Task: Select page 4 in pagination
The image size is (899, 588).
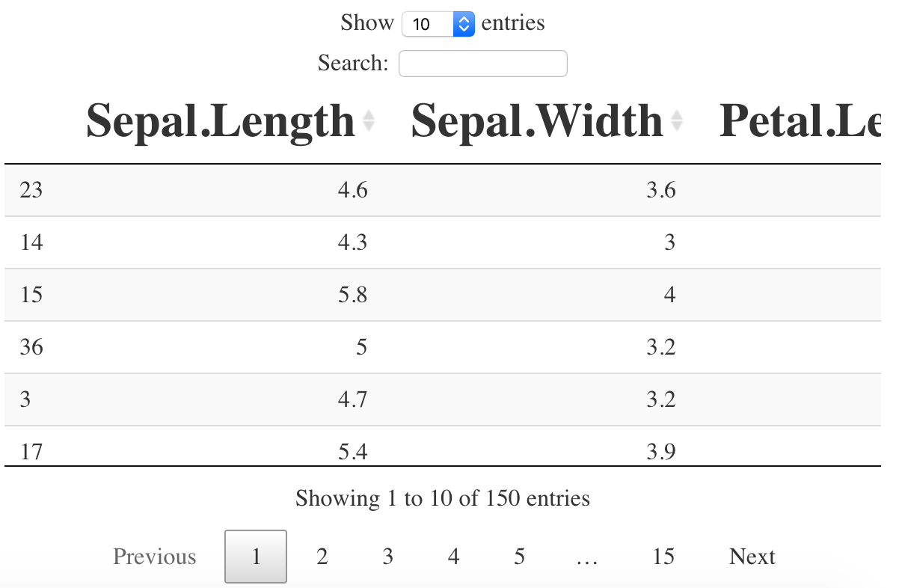Action: point(453,556)
